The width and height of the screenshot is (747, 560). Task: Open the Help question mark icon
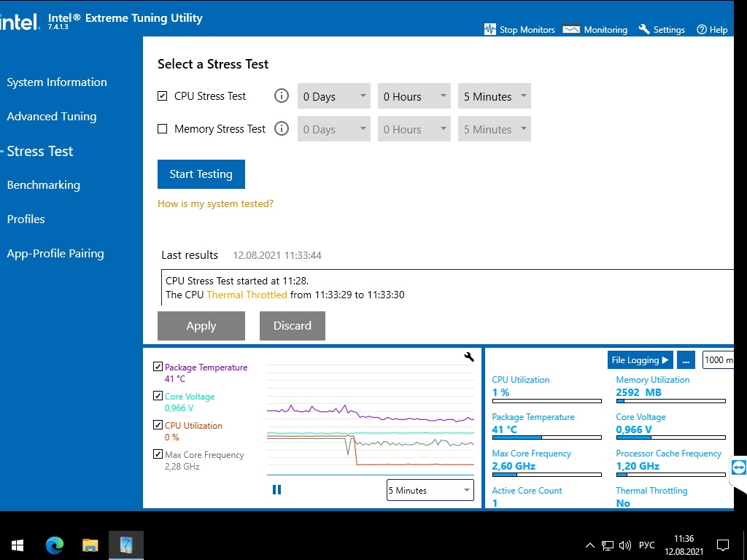pos(701,29)
